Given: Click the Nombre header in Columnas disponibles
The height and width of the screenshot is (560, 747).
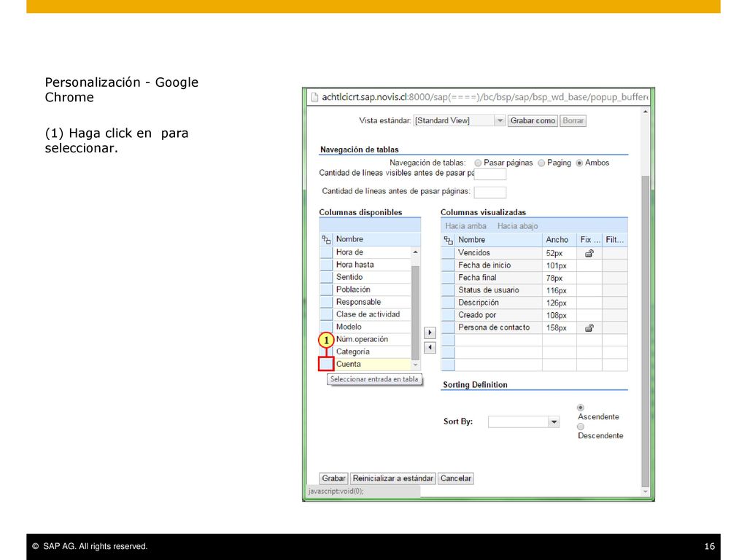Looking at the screenshot, I should [376, 239].
